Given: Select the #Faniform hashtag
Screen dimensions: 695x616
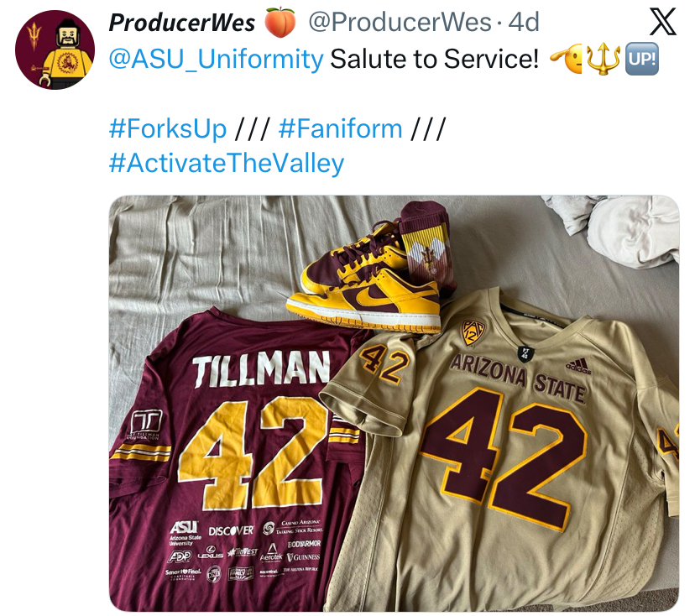Looking at the screenshot, I should (340, 128).
